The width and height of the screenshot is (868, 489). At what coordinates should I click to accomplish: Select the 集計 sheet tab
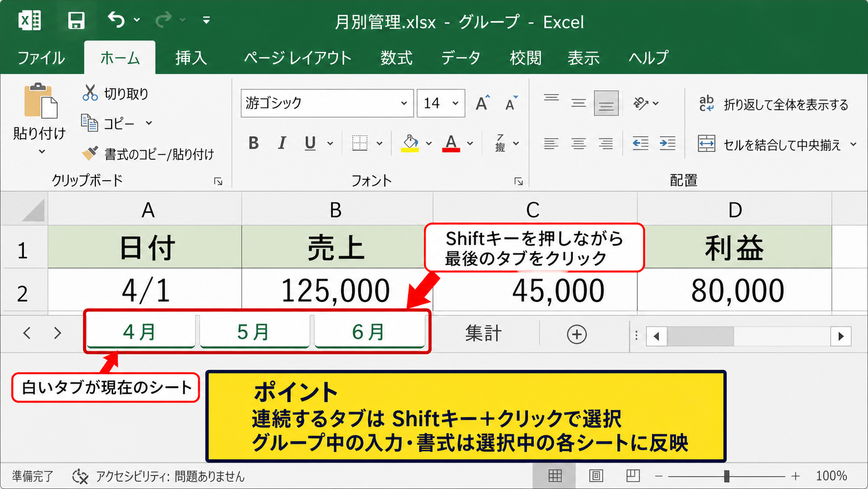click(x=484, y=333)
